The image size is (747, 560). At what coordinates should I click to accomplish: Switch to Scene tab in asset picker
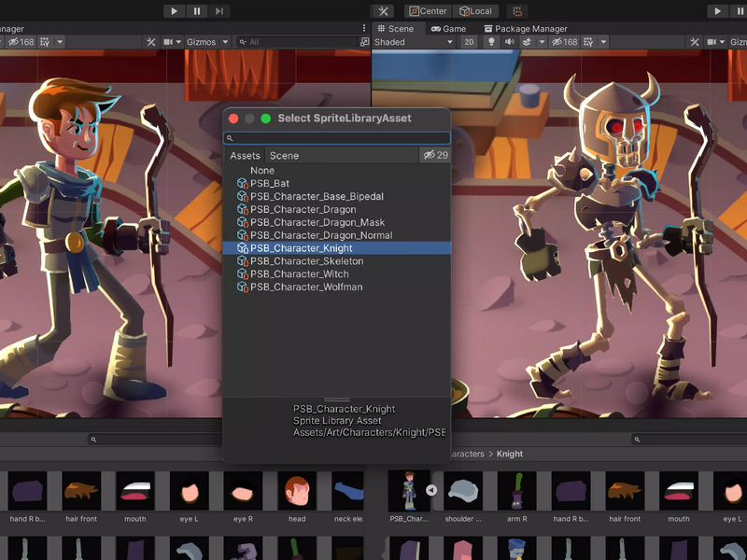tap(284, 156)
